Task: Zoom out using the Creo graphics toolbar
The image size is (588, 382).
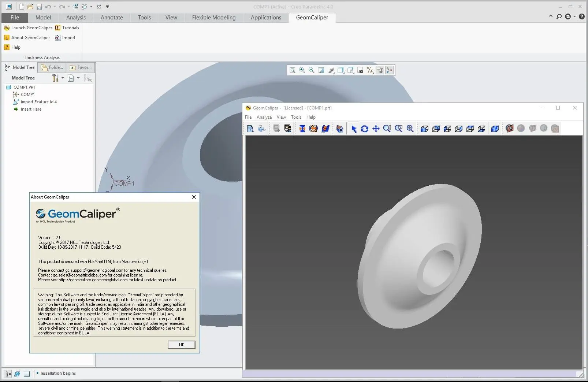Action: click(312, 70)
